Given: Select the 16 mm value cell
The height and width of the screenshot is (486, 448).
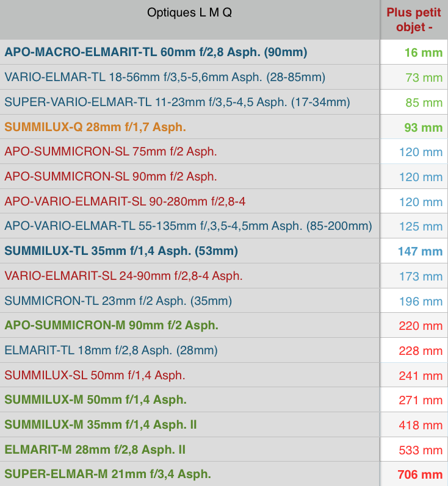Looking at the screenshot, I should click(423, 52).
